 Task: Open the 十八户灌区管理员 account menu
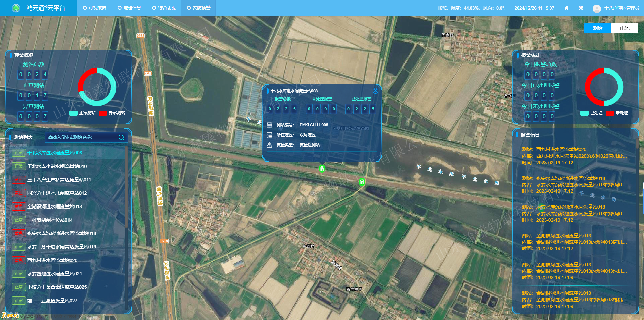622,8
